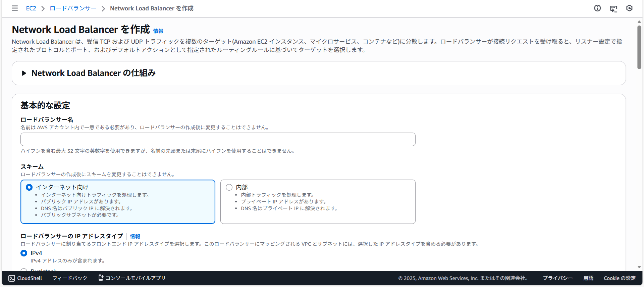Select the 内部 scheme option
The image size is (644, 287).
tap(229, 187)
